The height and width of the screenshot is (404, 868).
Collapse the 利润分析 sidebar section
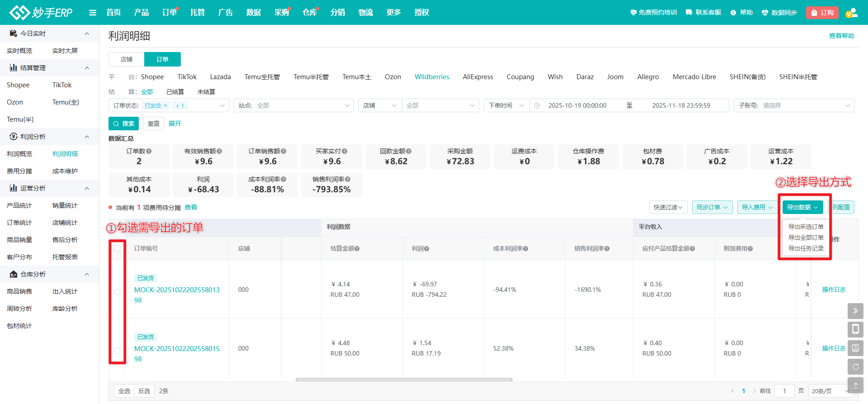[87, 137]
